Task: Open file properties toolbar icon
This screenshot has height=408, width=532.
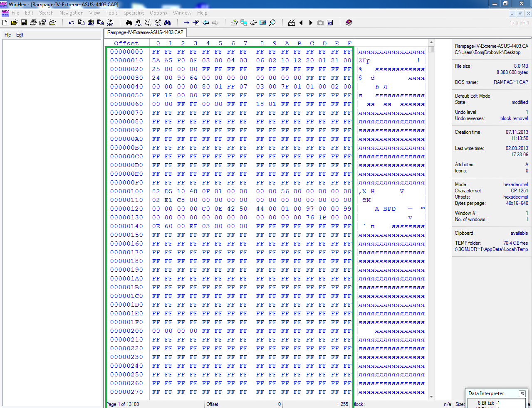Action: click(42, 22)
